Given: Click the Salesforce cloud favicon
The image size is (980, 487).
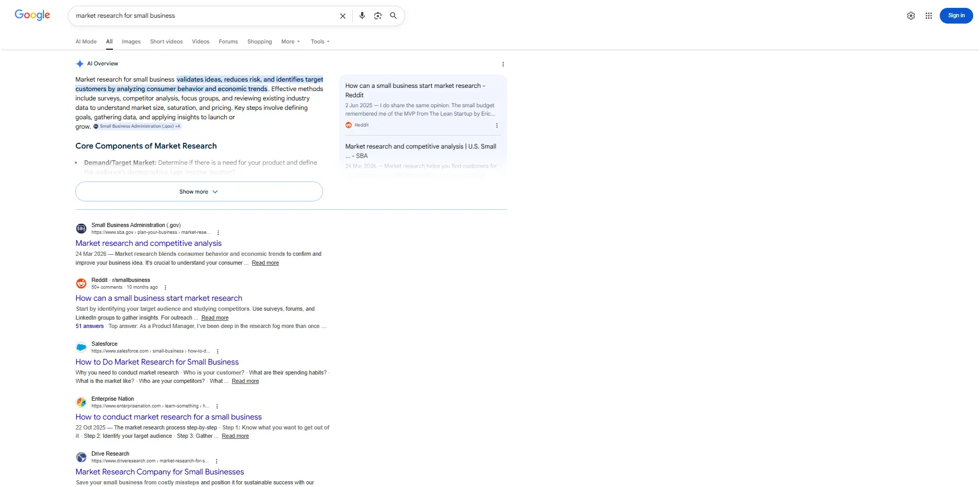Looking at the screenshot, I should click(81, 347).
